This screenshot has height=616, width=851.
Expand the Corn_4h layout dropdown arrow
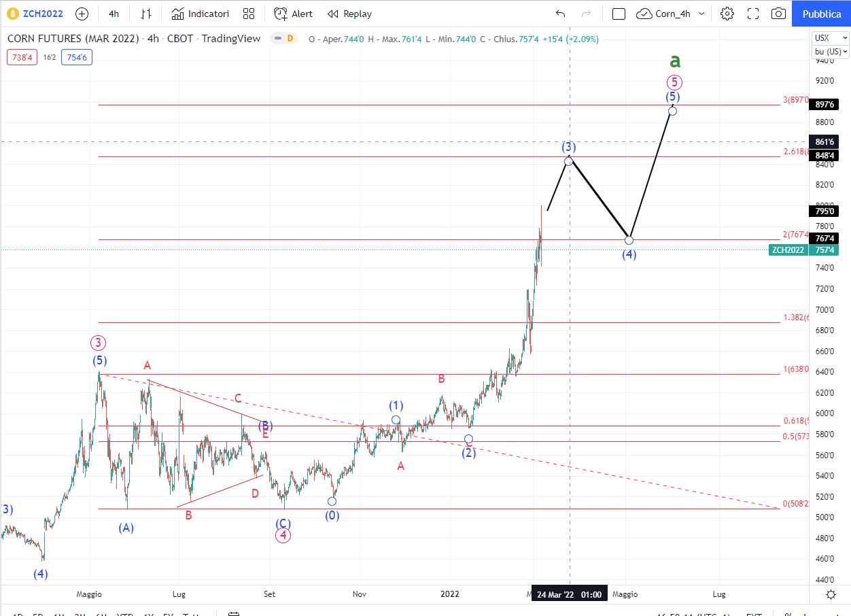[x=702, y=14]
